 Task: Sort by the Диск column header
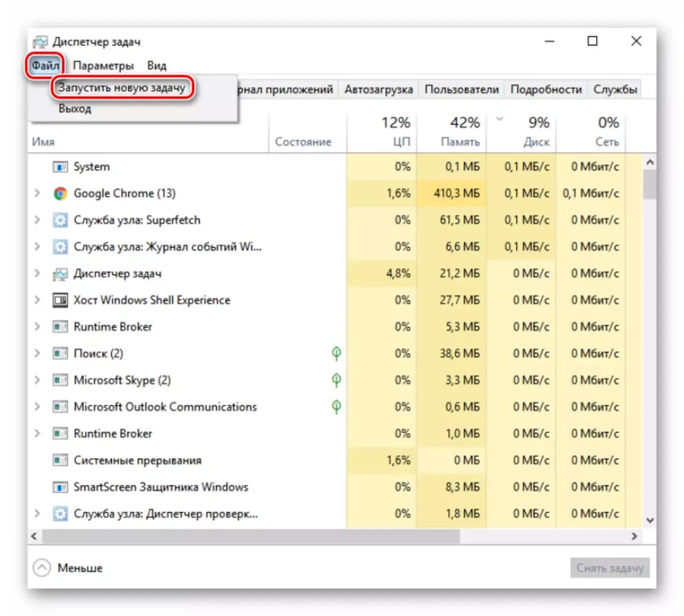pyautogui.click(x=521, y=133)
